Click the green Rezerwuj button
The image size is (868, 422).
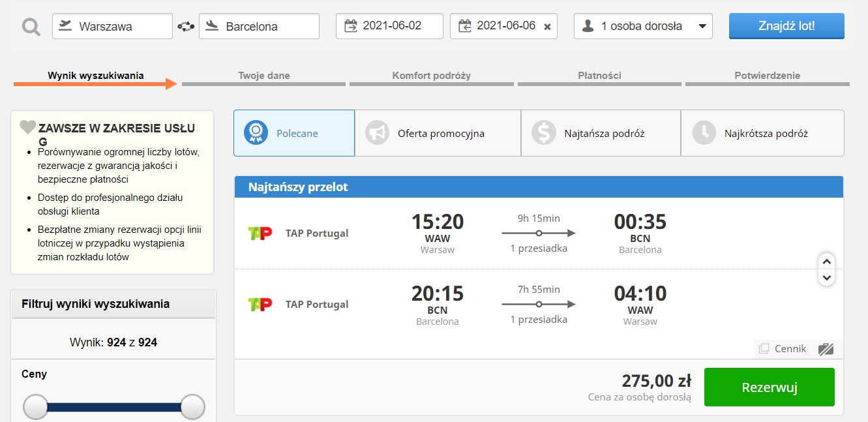pyautogui.click(x=770, y=387)
